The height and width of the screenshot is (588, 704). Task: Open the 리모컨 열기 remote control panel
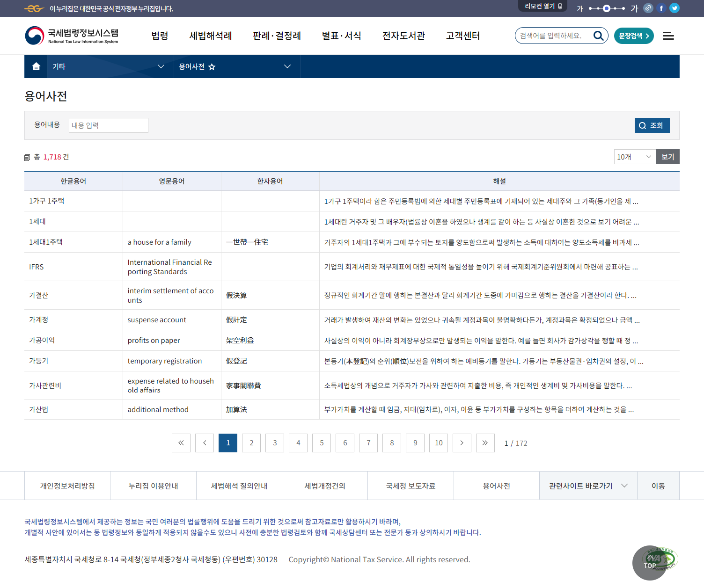[543, 6]
